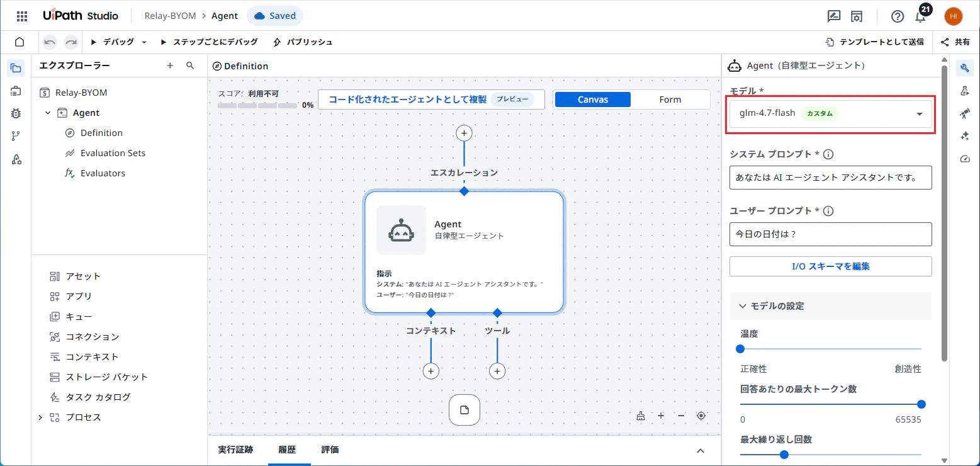Open the 評価 tab
Screen dimensions: 980x466
tap(330, 450)
